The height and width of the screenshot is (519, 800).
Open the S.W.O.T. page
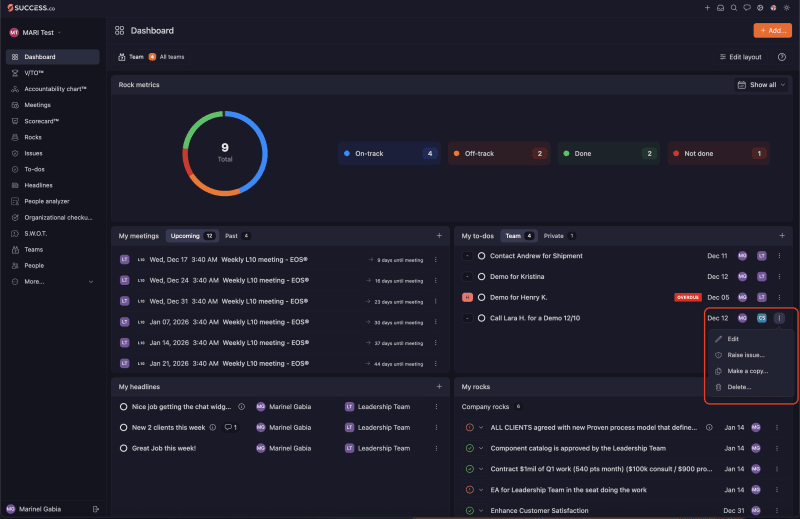pyautogui.click(x=35, y=234)
